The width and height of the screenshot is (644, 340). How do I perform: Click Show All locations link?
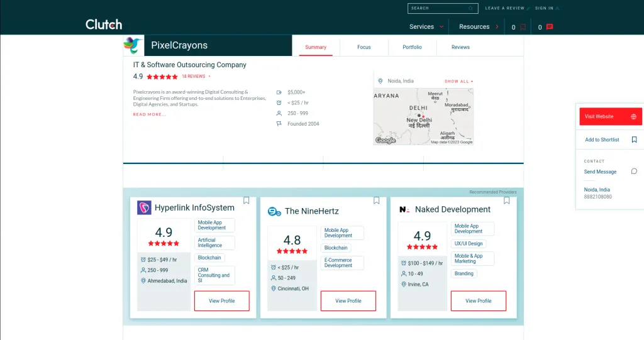pyautogui.click(x=458, y=81)
